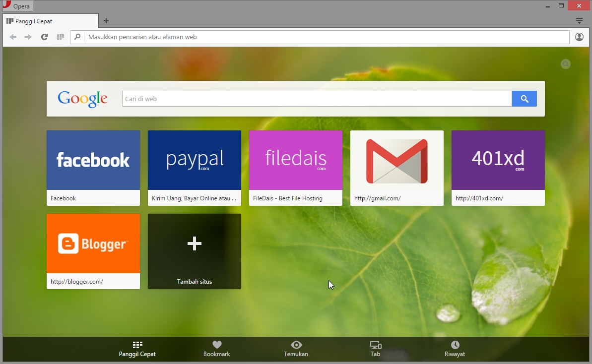Open the Facebook speed dial tile

pyautogui.click(x=93, y=160)
